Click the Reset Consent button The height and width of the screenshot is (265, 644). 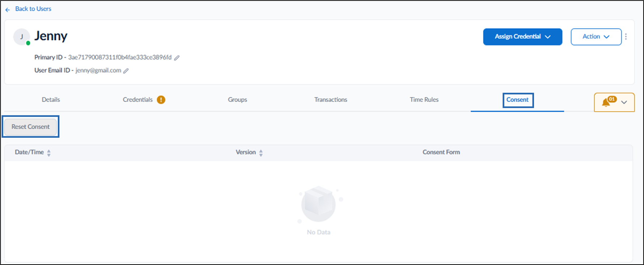[x=30, y=127]
